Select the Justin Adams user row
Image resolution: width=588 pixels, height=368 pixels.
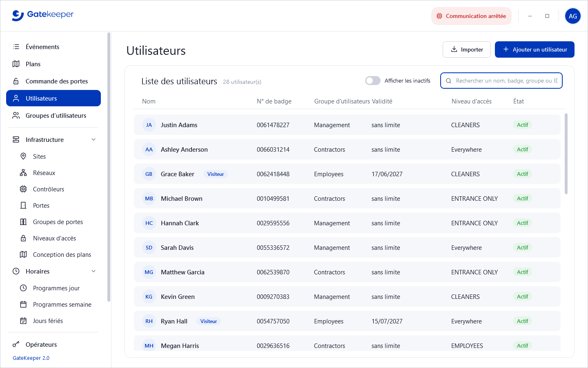pyautogui.click(x=347, y=125)
